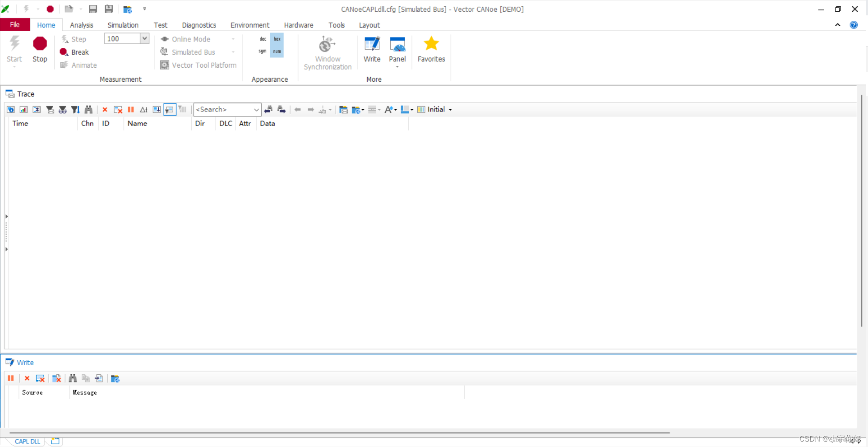Click the Write window binoculars find icon

coord(73,378)
